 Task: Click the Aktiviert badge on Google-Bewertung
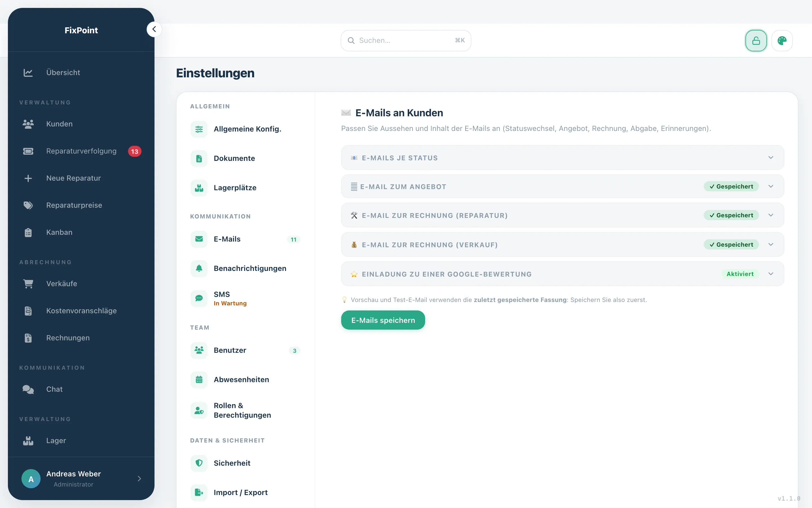coord(740,274)
